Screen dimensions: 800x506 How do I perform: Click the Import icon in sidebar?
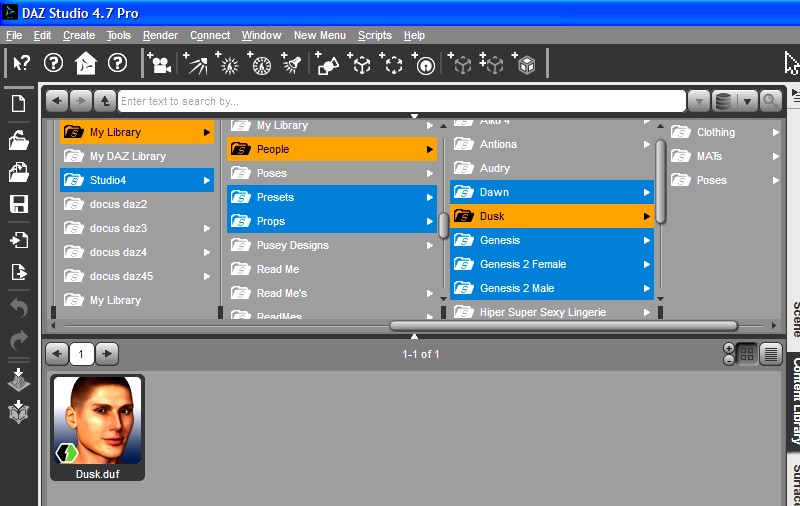click(x=19, y=240)
